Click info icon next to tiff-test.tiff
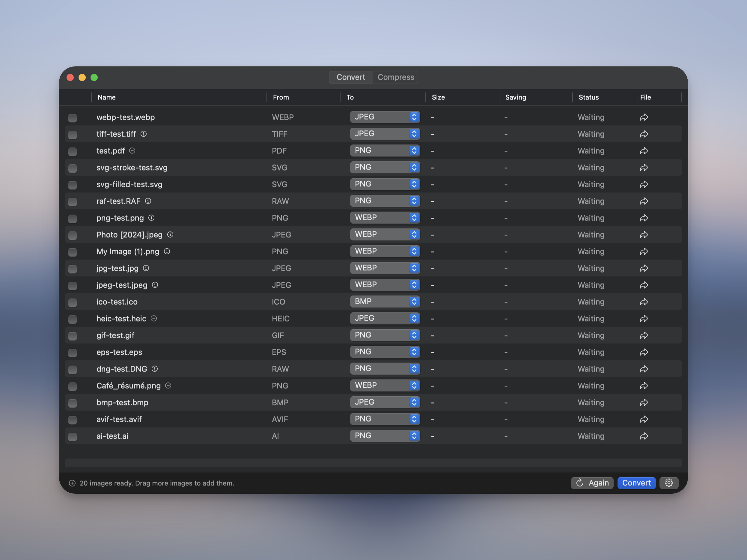This screenshot has height=560, width=747. [x=144, y=134]
